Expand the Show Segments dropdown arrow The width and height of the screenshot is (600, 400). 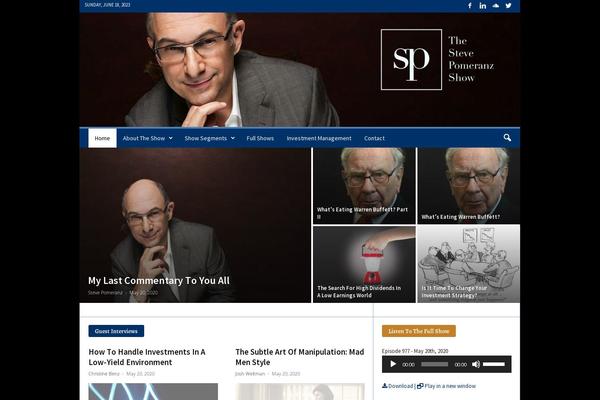tap(233, 138)
